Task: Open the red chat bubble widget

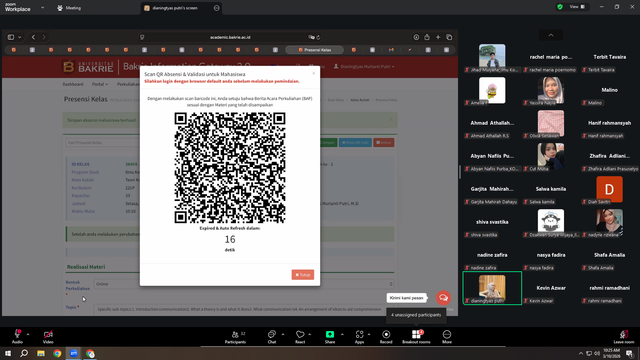Action: (x=443, y=298)
